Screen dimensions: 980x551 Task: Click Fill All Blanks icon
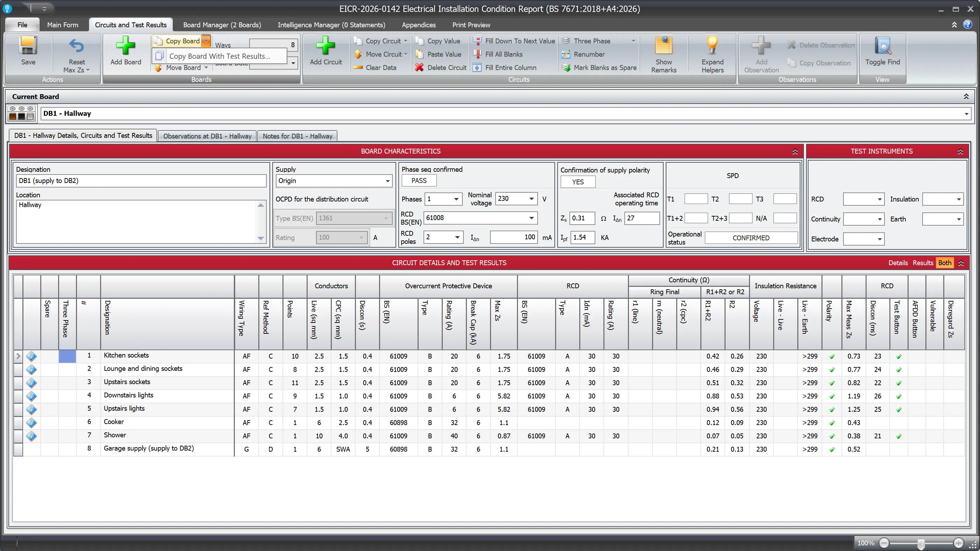point(477,54)
